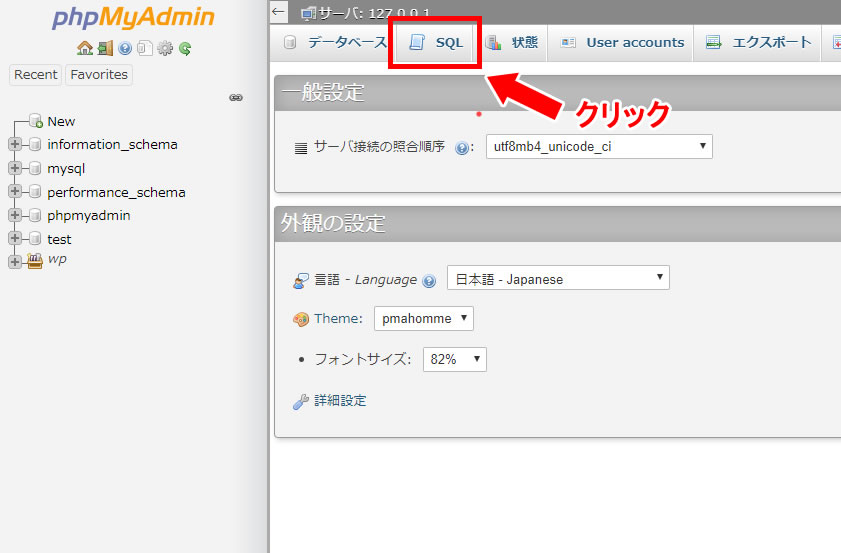Switch to the SQL tab
The height and width of the screenshot is (553, 841).
point(437,43)
